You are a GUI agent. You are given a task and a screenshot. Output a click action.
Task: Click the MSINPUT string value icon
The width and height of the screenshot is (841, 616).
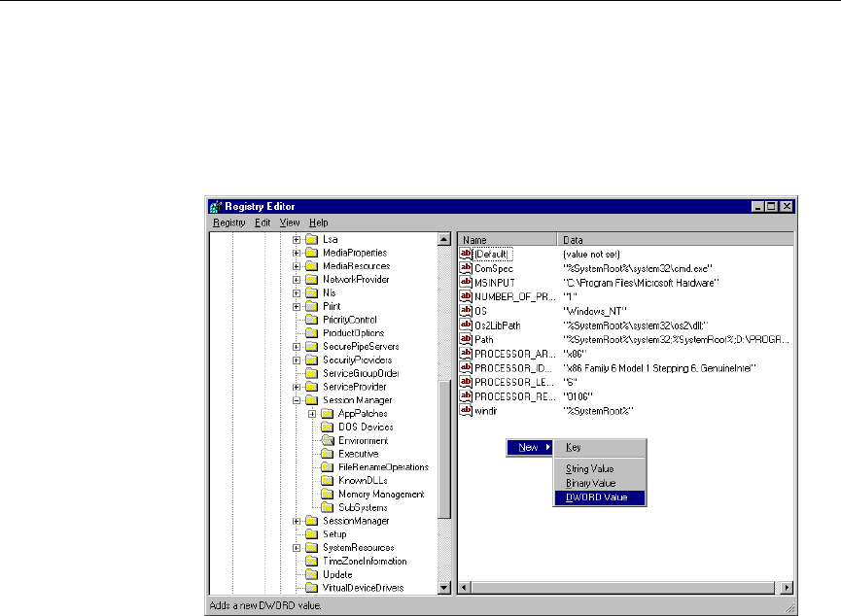pyautogui.click(x=466, y=282)
